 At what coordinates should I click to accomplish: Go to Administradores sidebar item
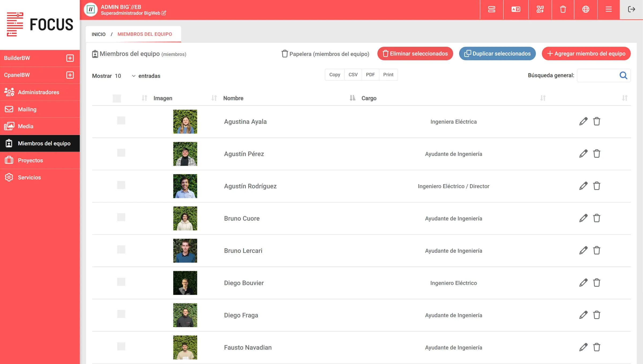point(38,92)
